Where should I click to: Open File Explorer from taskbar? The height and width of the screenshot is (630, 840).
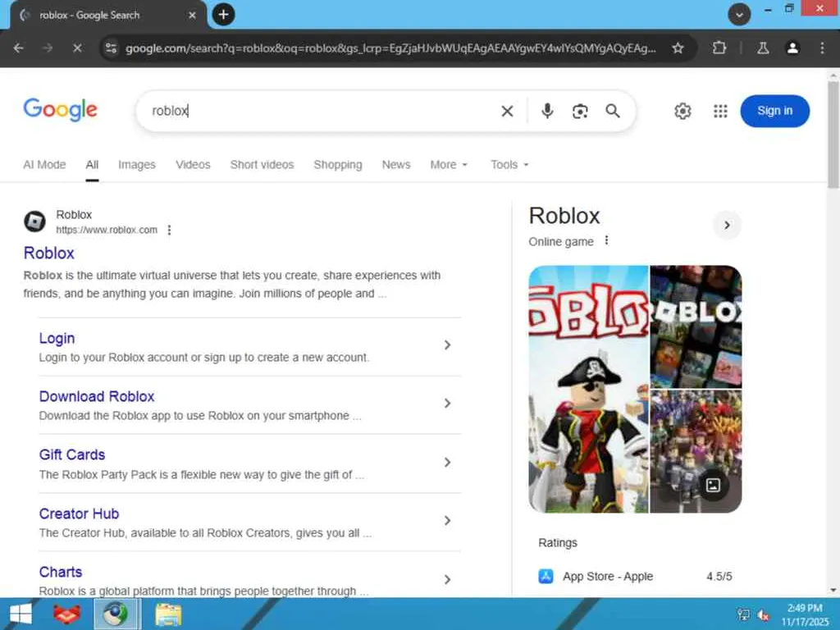pos(168,614)
